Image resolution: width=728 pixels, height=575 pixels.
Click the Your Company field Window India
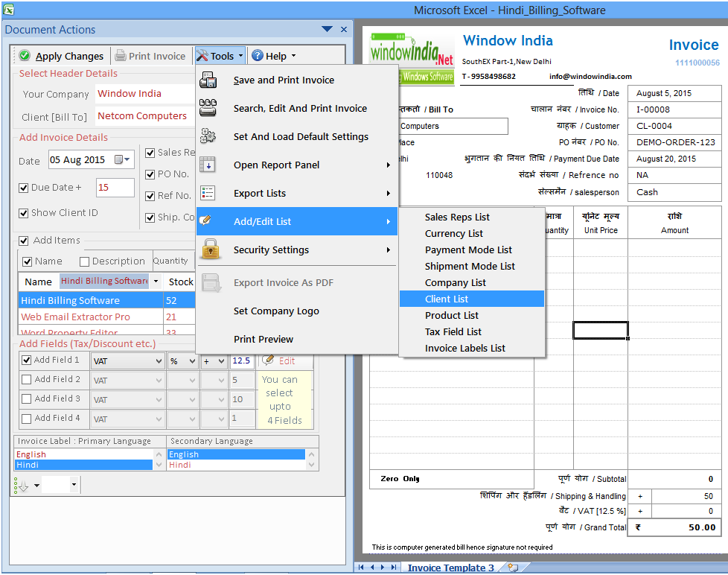tap(145, 94)
